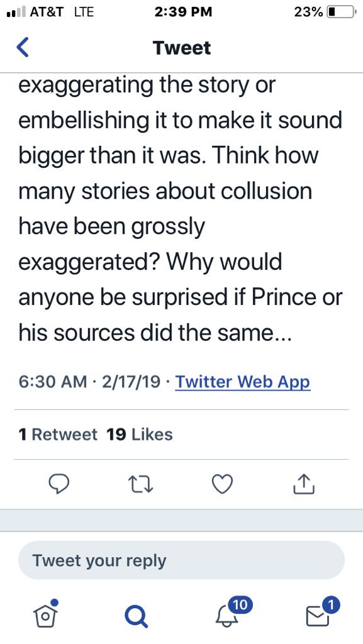363x644 pixels.
Task: Open the Search magnifying glass tab
Action: [x=136, y=616]
